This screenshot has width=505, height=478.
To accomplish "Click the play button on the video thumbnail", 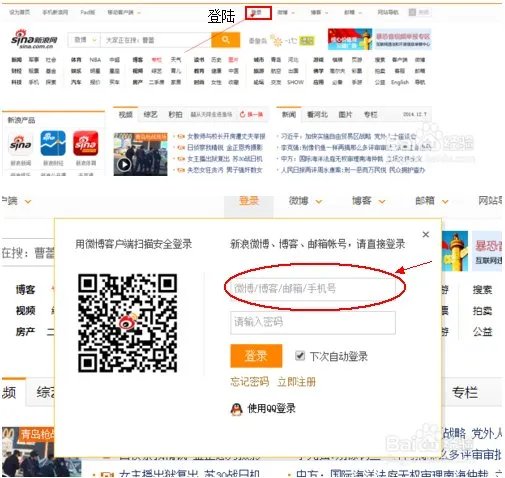I will coord(124,164).
